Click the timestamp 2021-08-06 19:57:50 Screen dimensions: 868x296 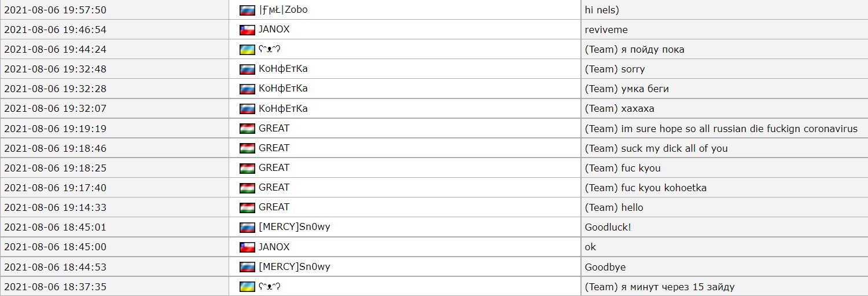[55, 10]
